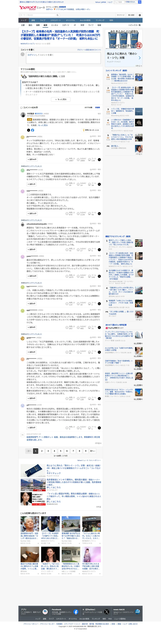Screen dimensions: 161x644
Task: Click なるほど icon on jin comment
Action: tap(78, 159)
